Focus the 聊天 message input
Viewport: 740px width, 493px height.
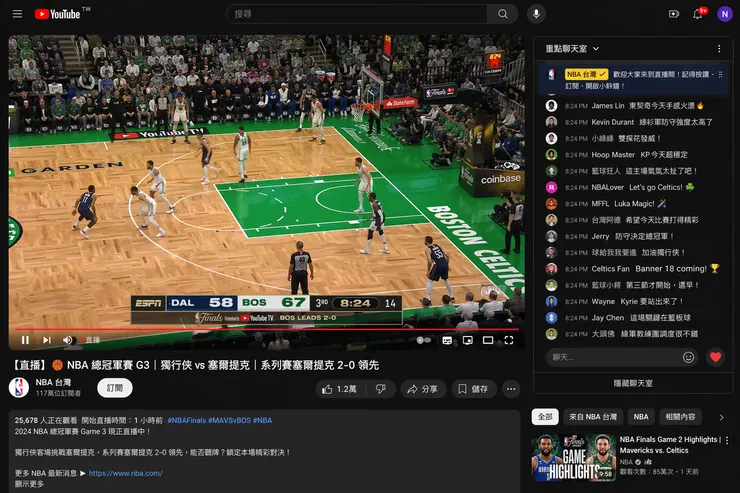click(616, 358)
